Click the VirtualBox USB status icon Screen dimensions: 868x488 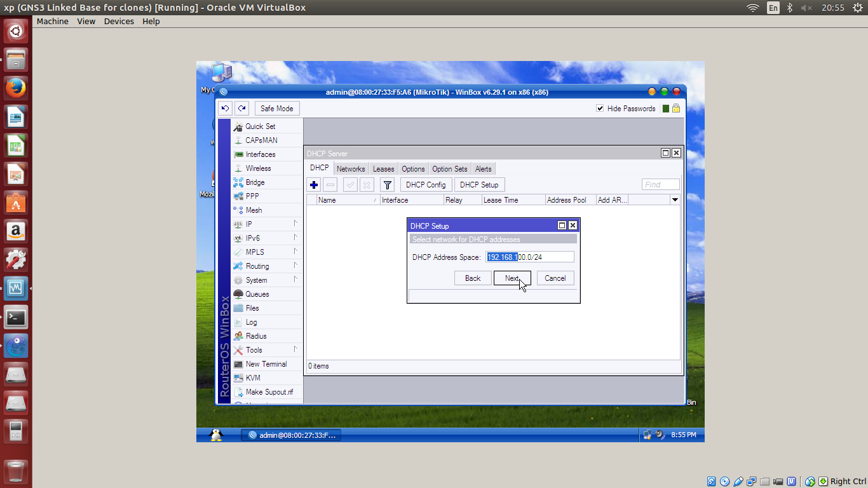[x=738, y=482]
